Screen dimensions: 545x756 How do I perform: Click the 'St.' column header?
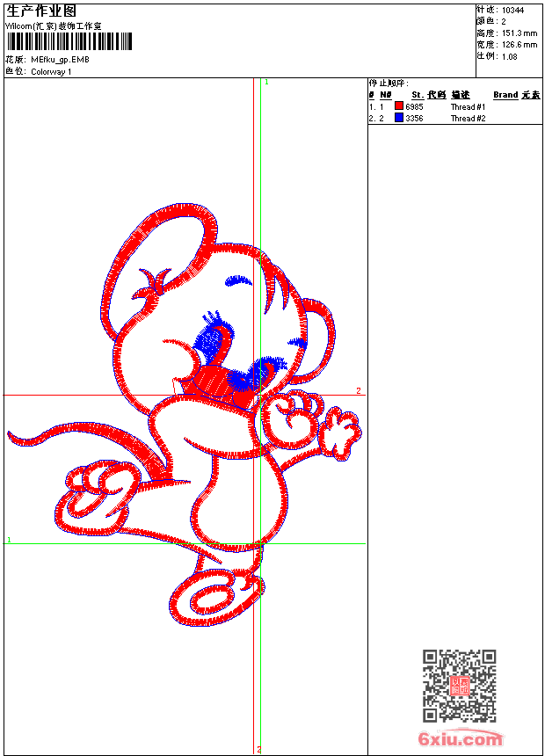(418, 95)
